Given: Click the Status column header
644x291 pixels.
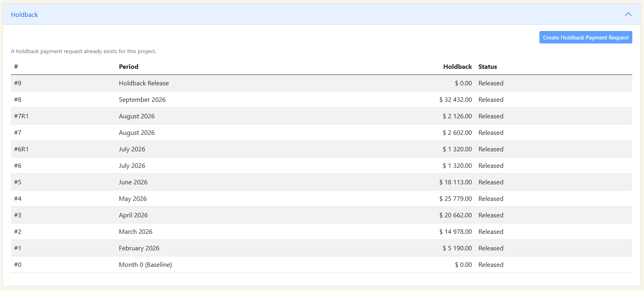Looking at the screenshot, I should coord(488,67).
